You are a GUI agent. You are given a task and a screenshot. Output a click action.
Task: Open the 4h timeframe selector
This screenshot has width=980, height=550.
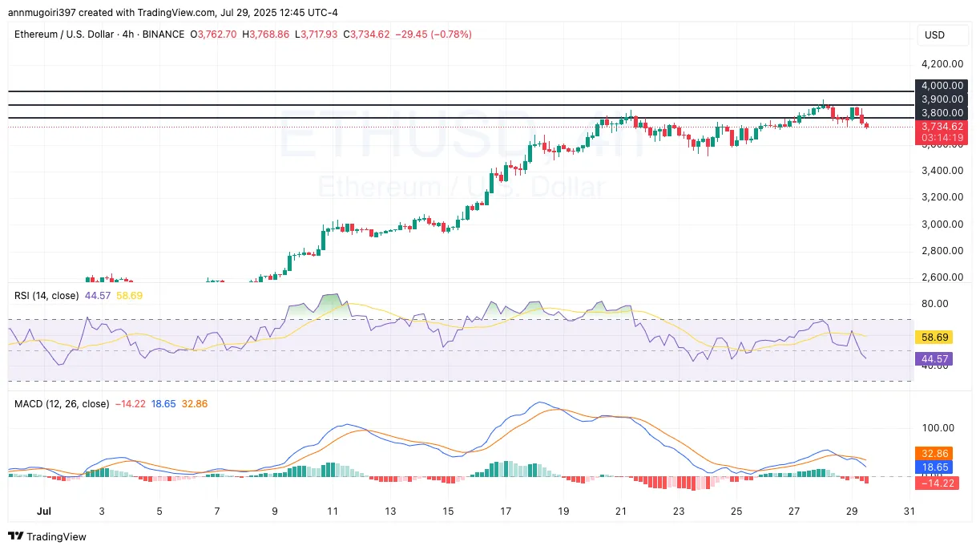click(128, 34)
